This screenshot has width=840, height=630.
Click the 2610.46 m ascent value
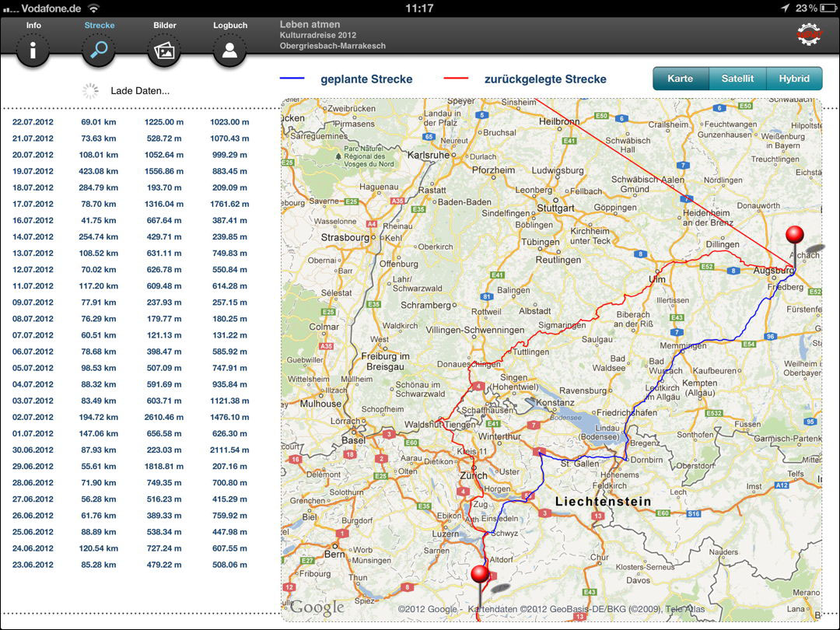pyautogui.click(x=164, y=418)
